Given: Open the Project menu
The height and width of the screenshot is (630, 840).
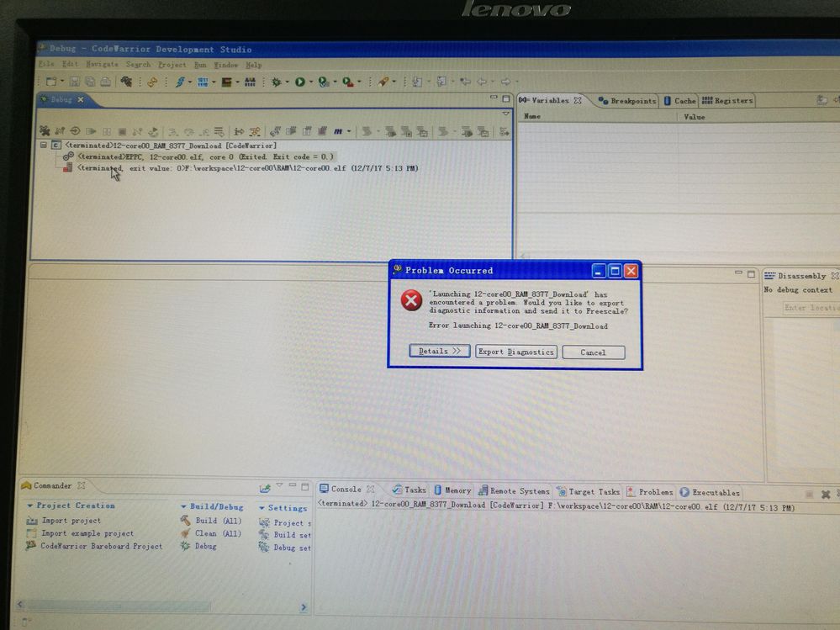Looking at the screenshot, I should (x=172, y=65).
